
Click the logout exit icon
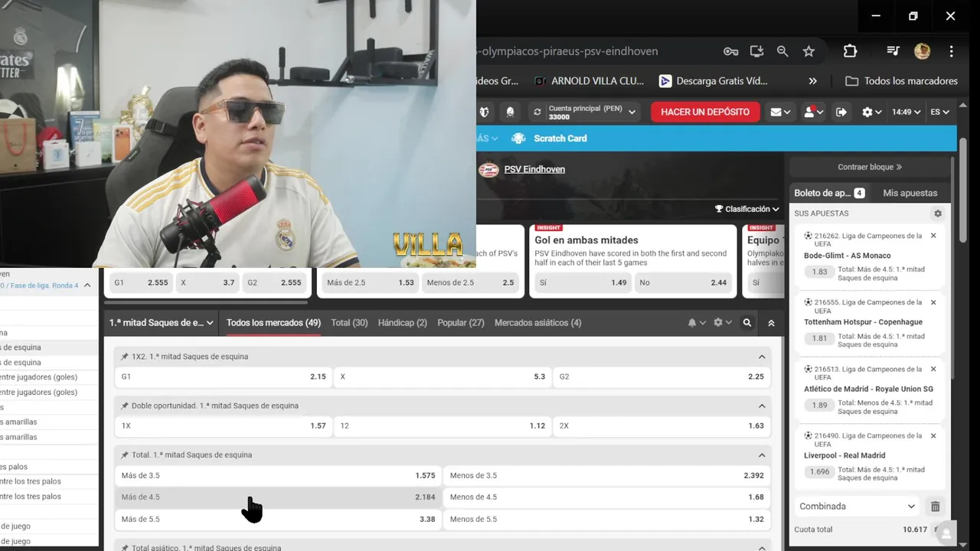[841, 112]
